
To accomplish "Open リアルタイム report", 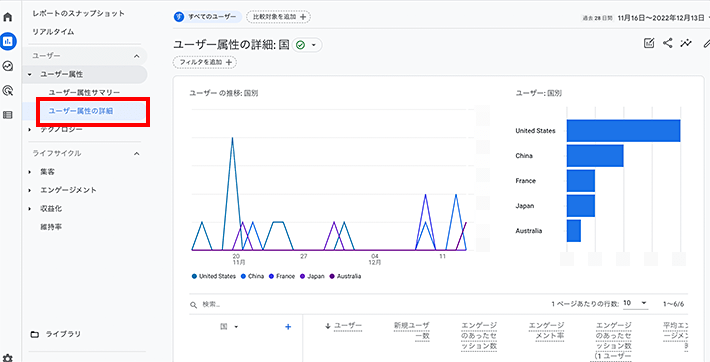I will (x=53, y=32).
